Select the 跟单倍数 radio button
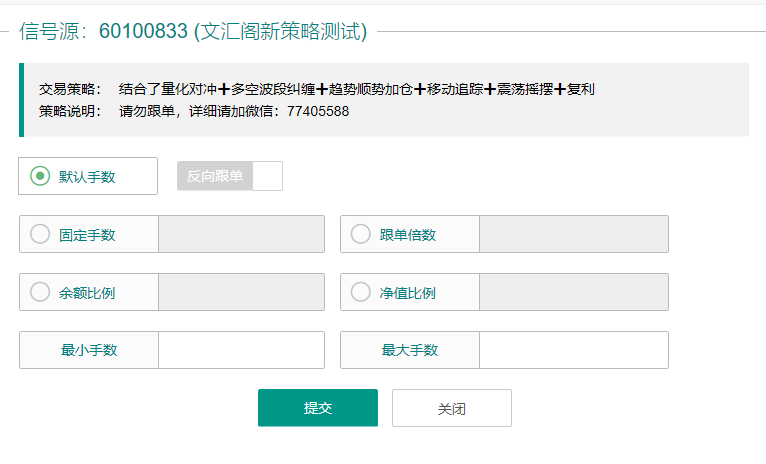766x464 pixels. pyautogui.click(x=361, y=235)
